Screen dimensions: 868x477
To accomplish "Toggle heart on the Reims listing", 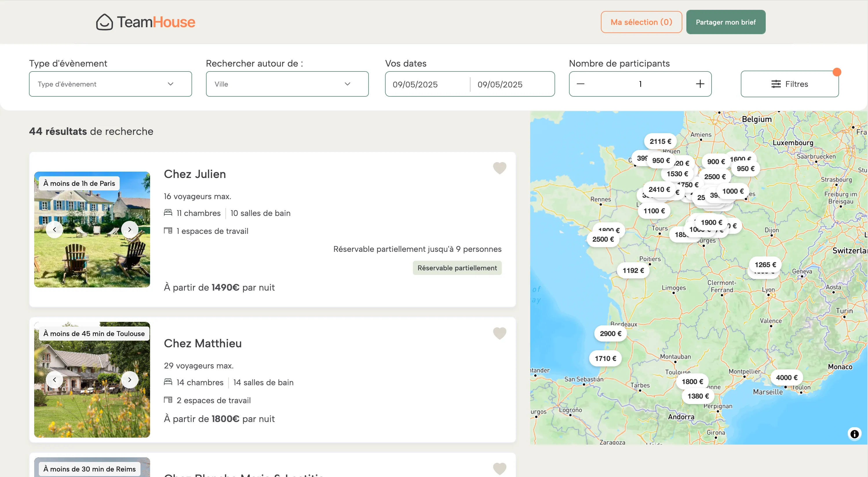I will [x=499, y=468].
